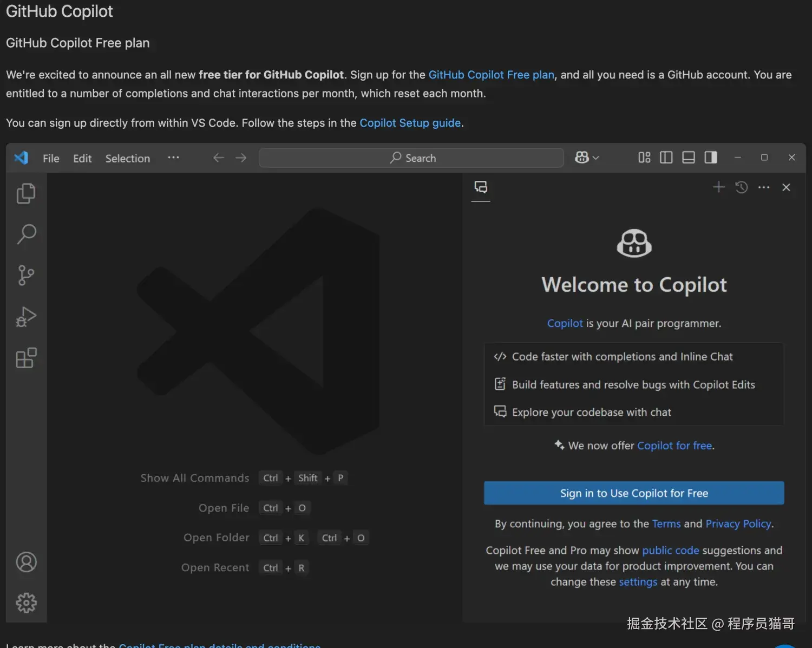The image size is (812, 648).
Task: Open the Edit menu
Action: pyautogui.click(x=82, y=158)
